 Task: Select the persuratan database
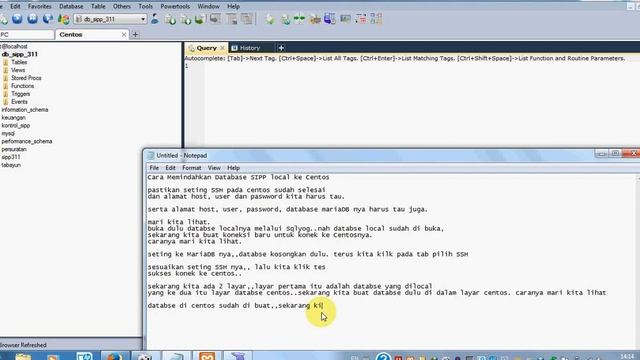click(14, 149)
